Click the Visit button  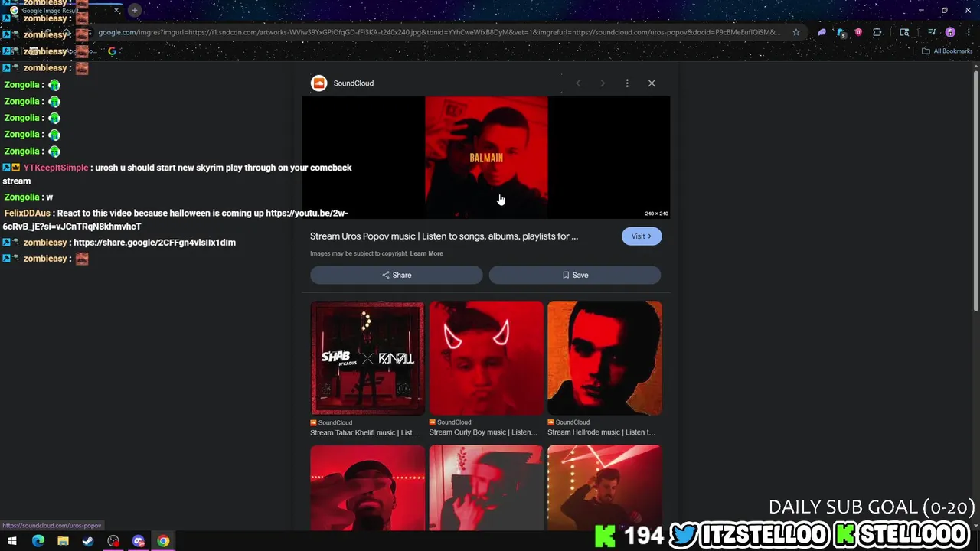[x=642, y=236]
